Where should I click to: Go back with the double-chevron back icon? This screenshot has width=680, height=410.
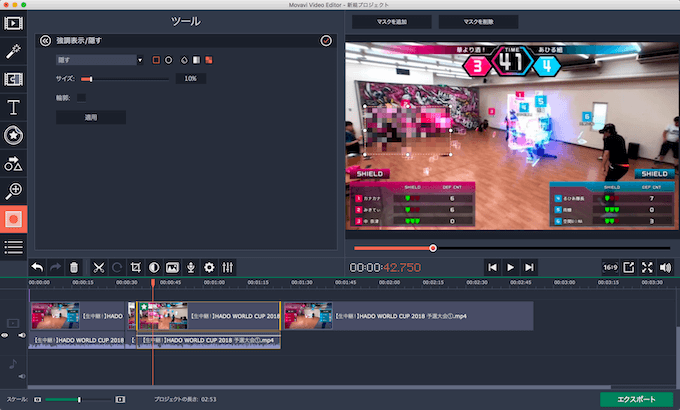click(45, 41)
